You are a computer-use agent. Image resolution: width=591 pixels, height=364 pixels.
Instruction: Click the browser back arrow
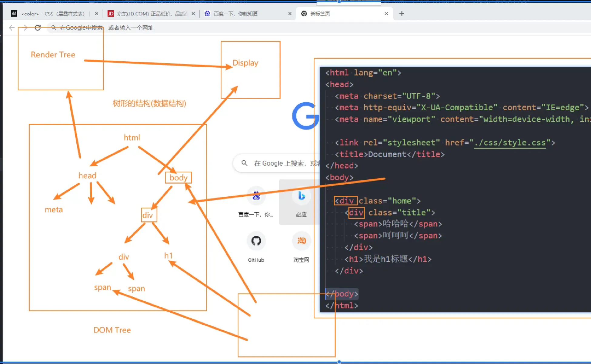click(12, 28)
